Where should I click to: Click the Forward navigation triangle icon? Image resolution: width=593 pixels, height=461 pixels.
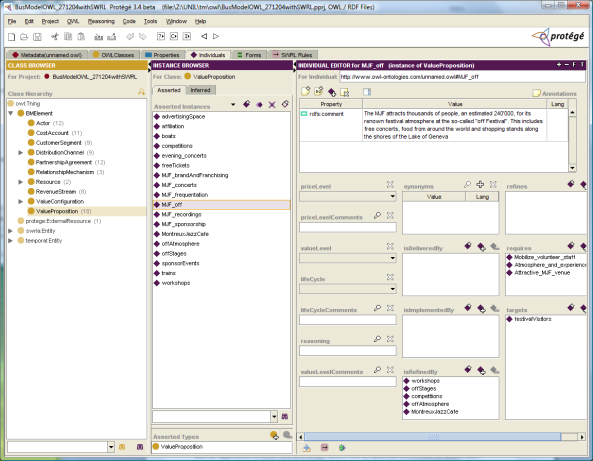pos(216,36)
